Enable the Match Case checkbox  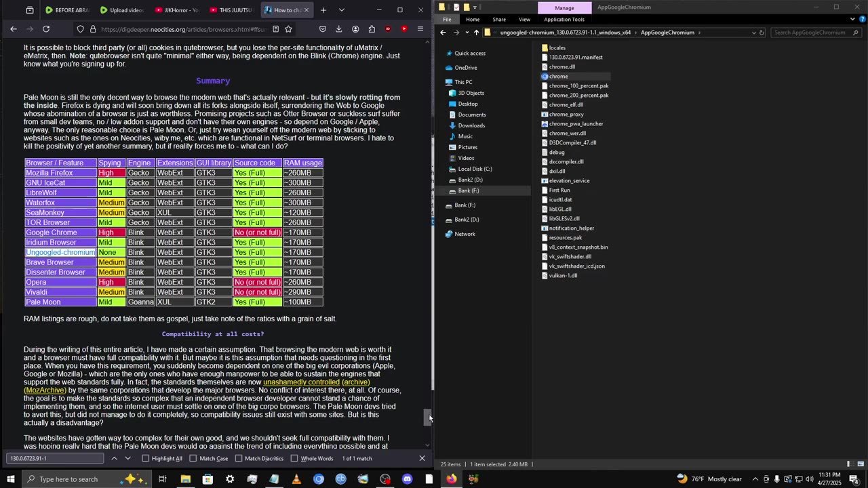193,458
